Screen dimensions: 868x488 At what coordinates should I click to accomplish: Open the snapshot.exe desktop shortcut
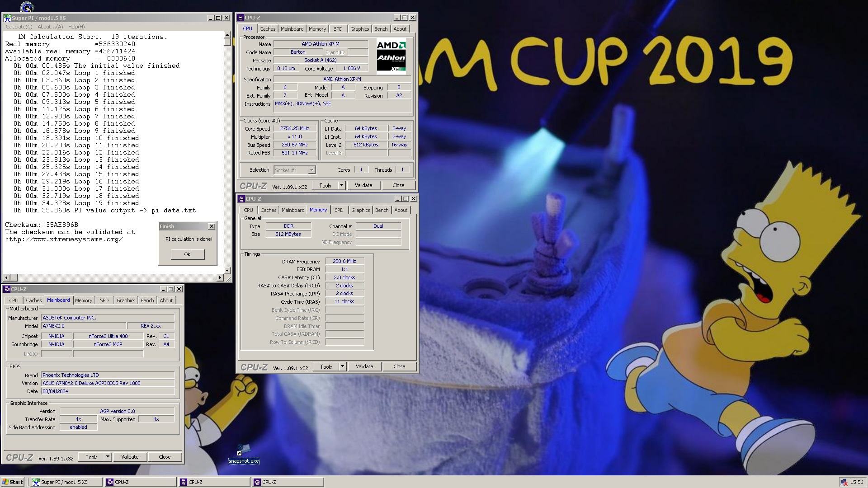[x=243, y=453]
